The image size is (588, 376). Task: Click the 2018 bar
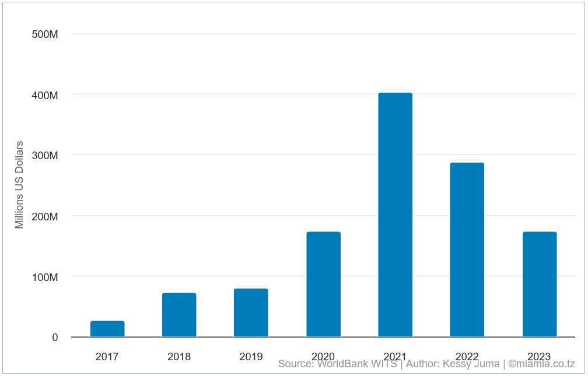point(179,314)
